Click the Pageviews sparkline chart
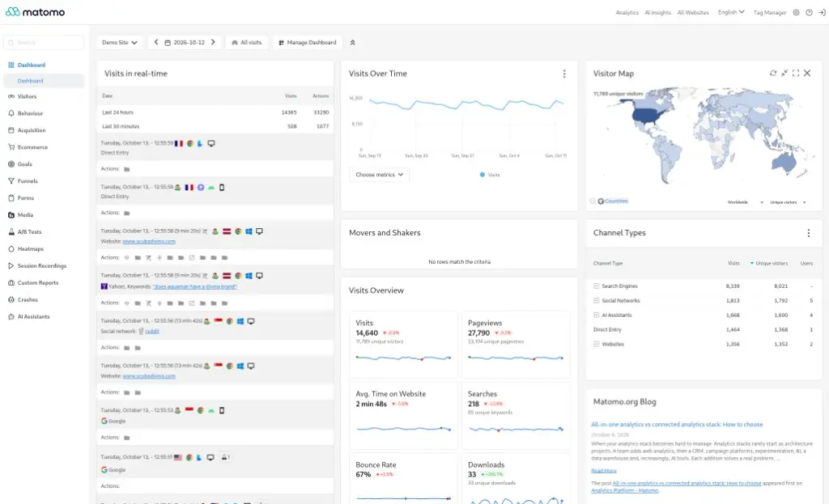This screenshot has height=504, width=829. pos(516,358)
